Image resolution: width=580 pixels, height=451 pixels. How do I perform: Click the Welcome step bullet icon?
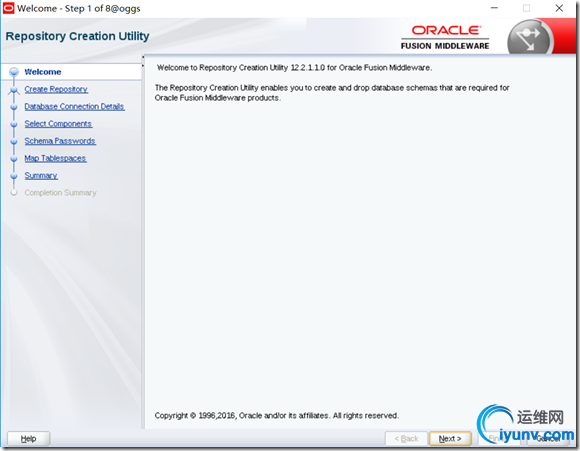(14, 72)
